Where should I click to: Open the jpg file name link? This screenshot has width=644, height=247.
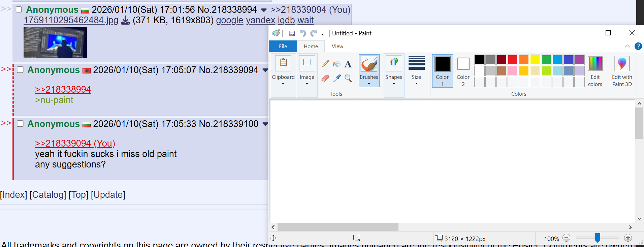pos(71,20)
